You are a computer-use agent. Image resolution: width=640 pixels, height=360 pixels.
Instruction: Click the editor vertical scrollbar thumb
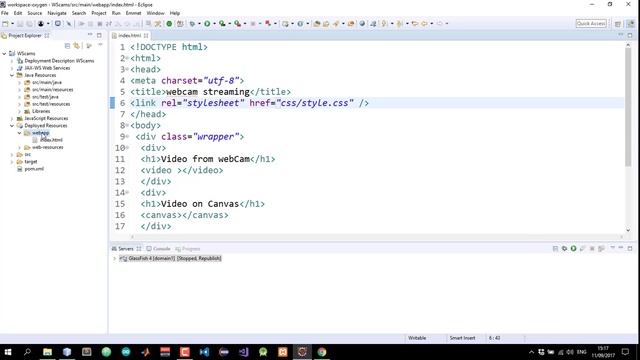(x=628, y=108)
